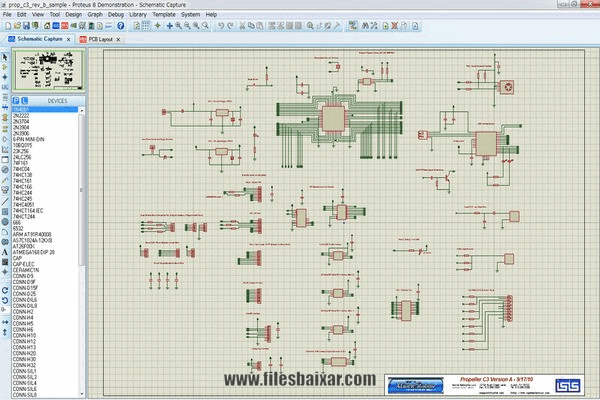Image resolution: width=600 pixels, height=400 pixels.
Task: Click the Y-Mirror vertical flip icon
Action: 5,332
